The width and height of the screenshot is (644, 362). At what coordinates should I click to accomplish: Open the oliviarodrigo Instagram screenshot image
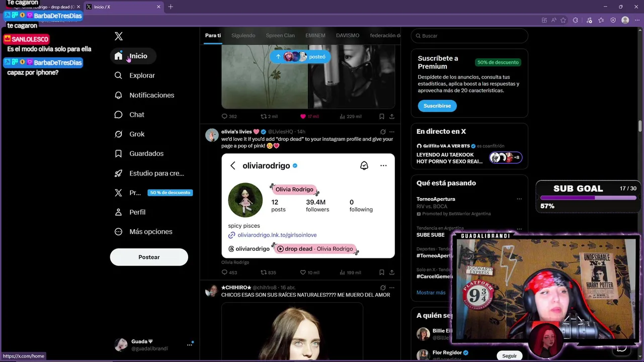pyautogui.click(x=308, y=206)
